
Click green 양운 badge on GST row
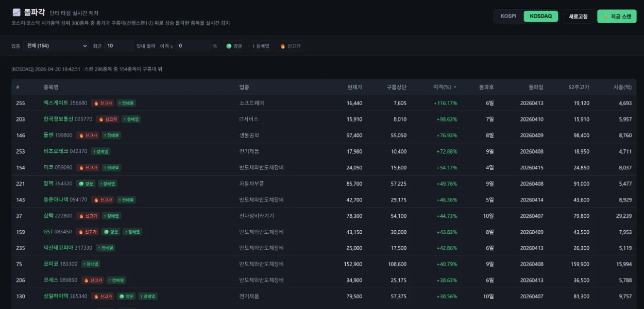pos(111,232)
